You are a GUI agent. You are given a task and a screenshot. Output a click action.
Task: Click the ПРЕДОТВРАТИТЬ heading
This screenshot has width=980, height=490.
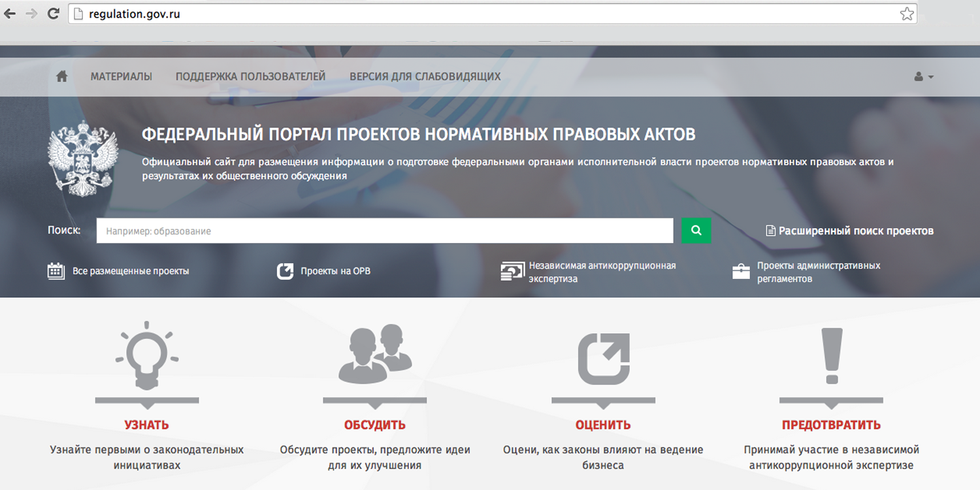pos(831,425)
